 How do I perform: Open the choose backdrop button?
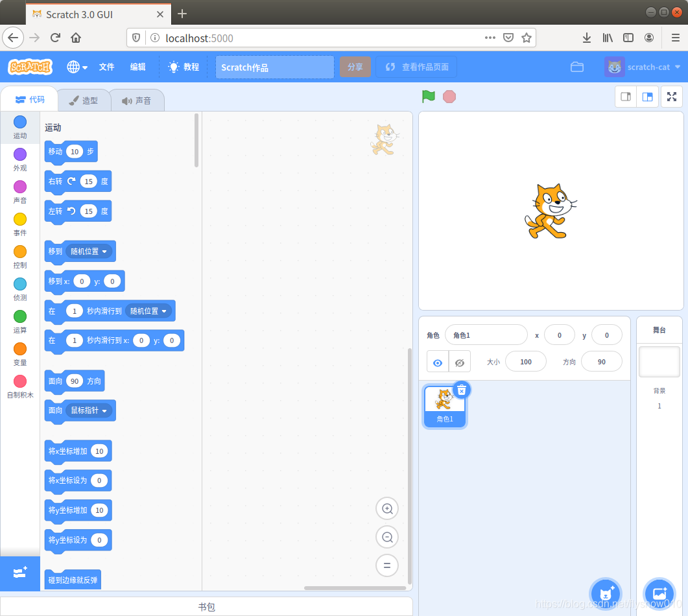(659, 593)
